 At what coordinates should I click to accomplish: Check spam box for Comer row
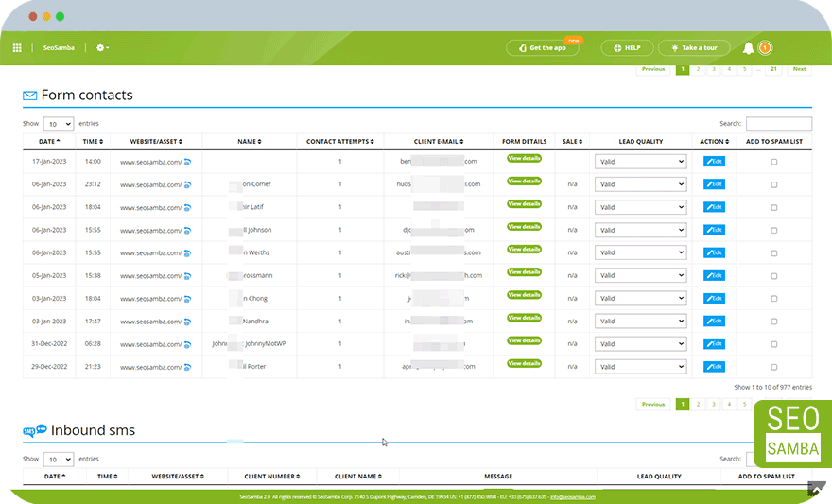pyautogui.click(x=774, y=184)
